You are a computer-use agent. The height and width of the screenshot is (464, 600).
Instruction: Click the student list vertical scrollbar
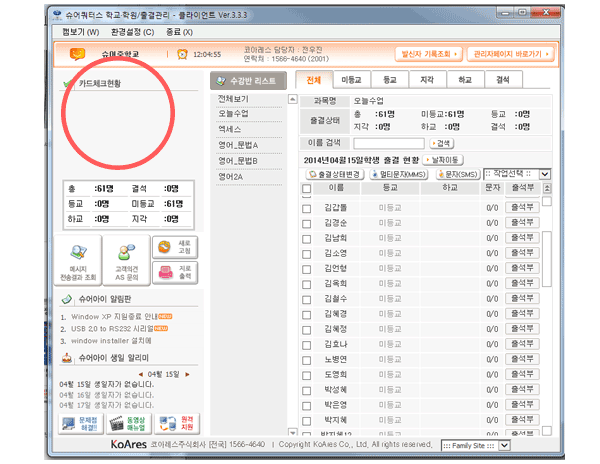tap(546, 300)
